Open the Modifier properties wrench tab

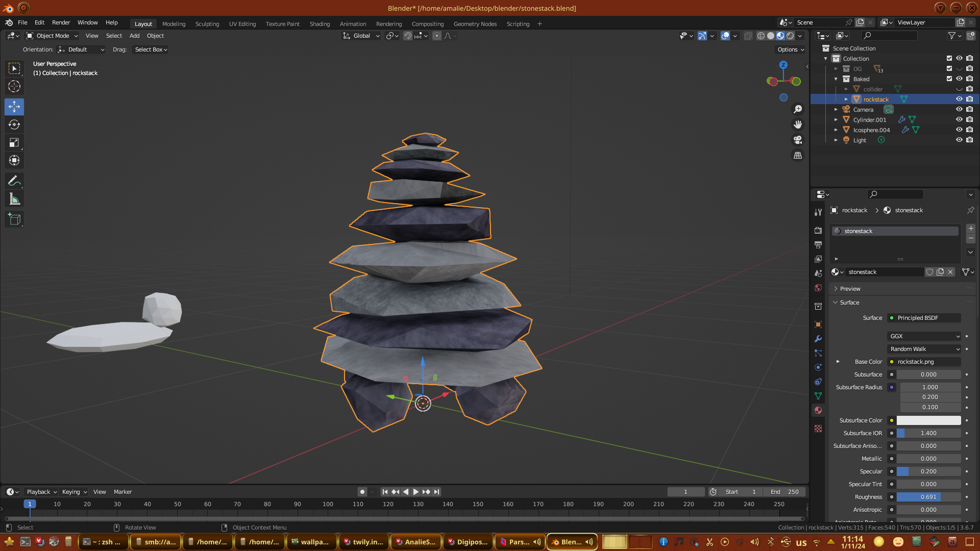tap(818, 339)
